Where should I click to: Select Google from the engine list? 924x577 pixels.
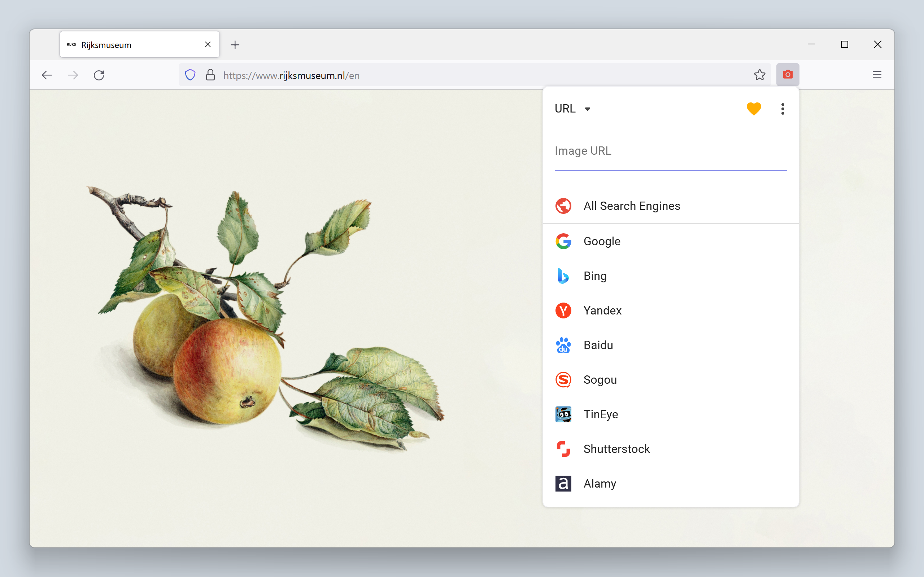click(602, 241)
